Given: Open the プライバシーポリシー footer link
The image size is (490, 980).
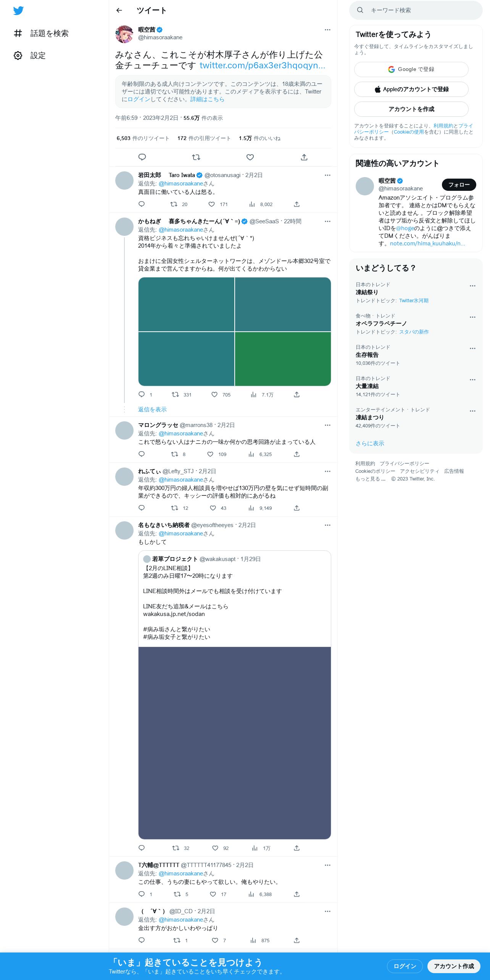Looking at the screenshot, I should pos(404,464).
